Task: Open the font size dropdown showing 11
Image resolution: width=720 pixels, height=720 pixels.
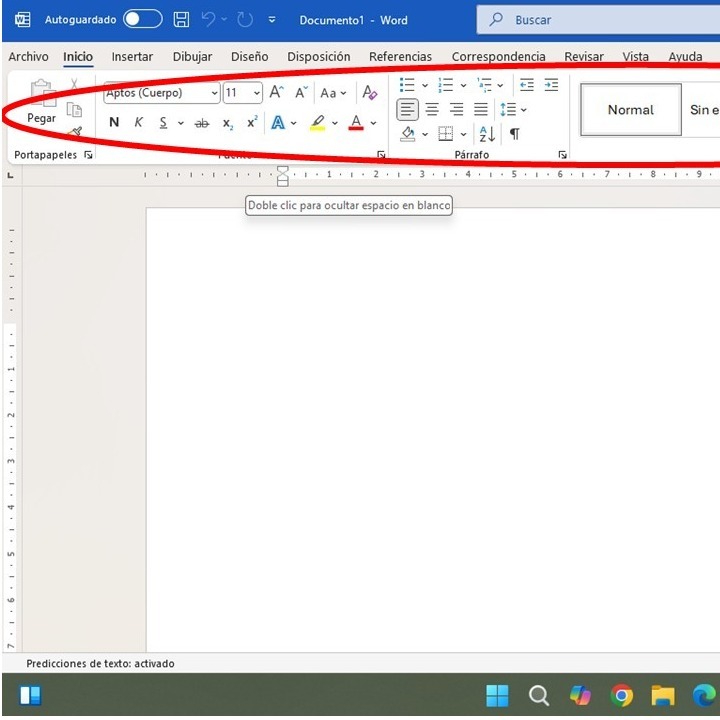Action: (x=243, y=93)
